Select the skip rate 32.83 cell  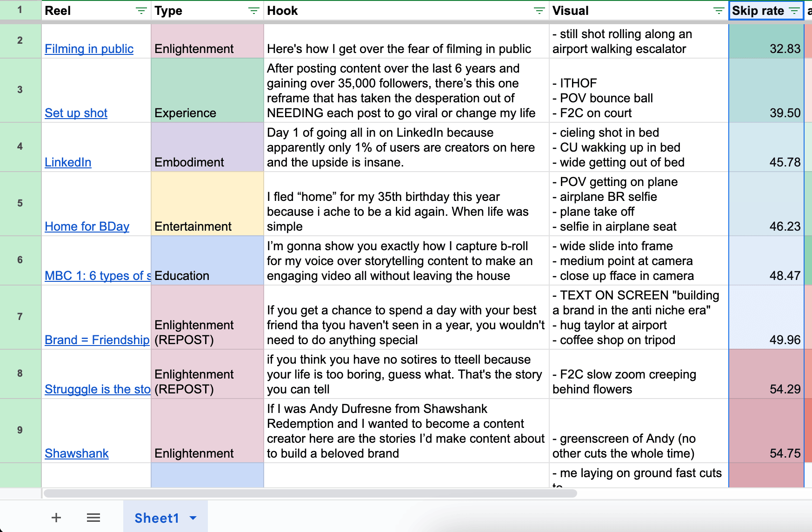click(x=766, y=41)
